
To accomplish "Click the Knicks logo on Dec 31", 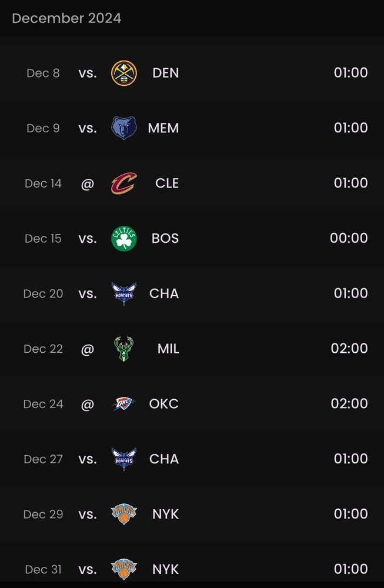I will (x=123, y=569).
